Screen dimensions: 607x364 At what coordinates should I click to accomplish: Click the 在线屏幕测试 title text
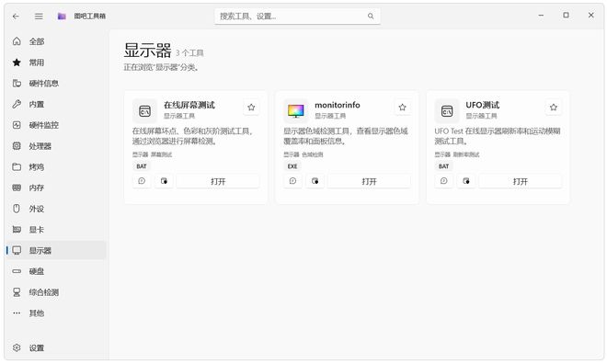click(x=189, y=105)
